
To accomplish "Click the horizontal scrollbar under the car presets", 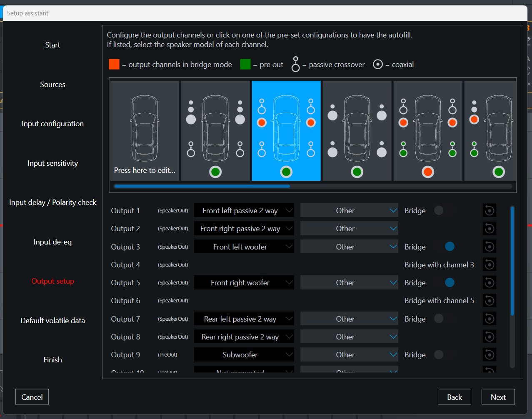I will (x=202, y=186).
